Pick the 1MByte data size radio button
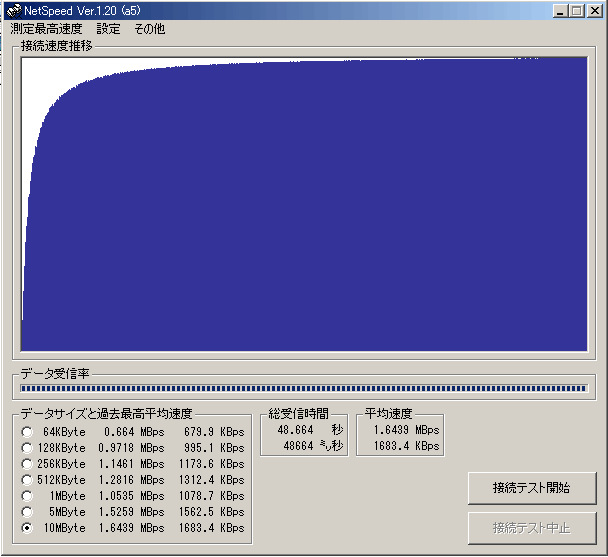The width and height of the screenshot is (608, 557). [x=27, y=496]
